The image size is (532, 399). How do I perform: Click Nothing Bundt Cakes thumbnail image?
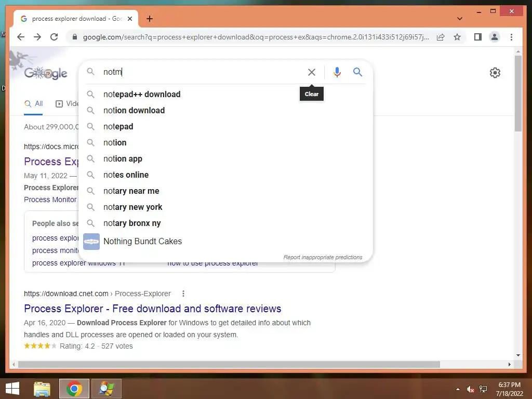pos(91,241)
